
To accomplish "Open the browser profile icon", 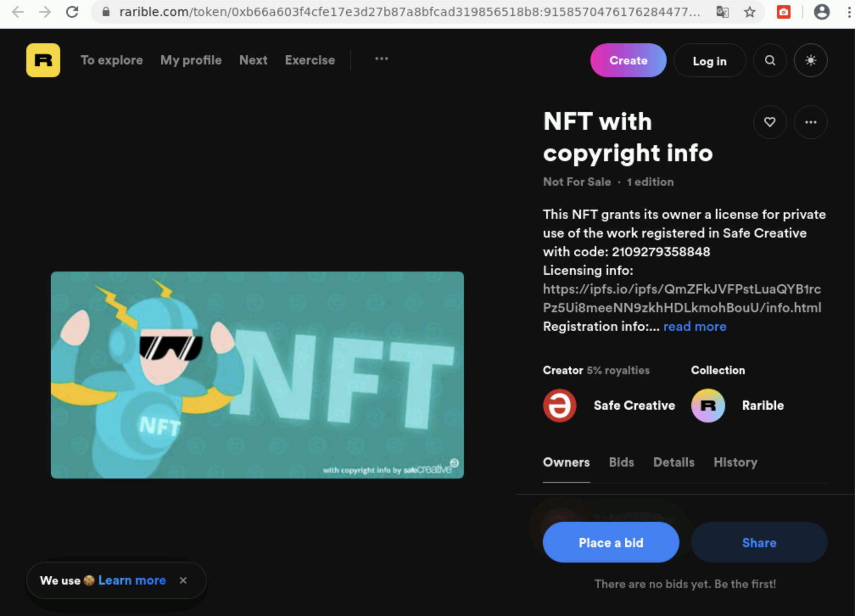I will (x=822, y=12).
